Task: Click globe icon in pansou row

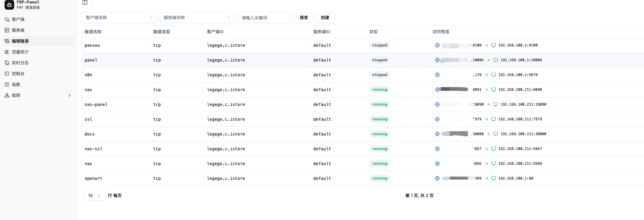Action: pos(437,45)
